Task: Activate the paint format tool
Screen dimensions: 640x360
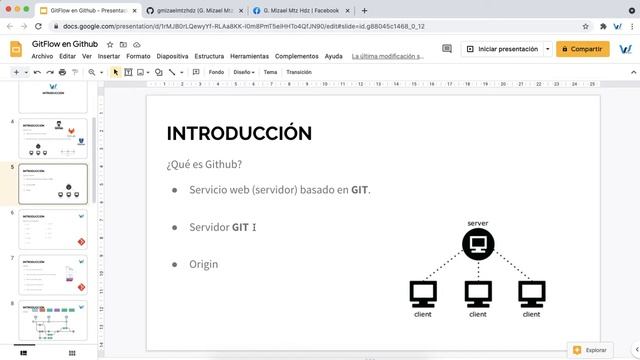Action: coord(75,72)
